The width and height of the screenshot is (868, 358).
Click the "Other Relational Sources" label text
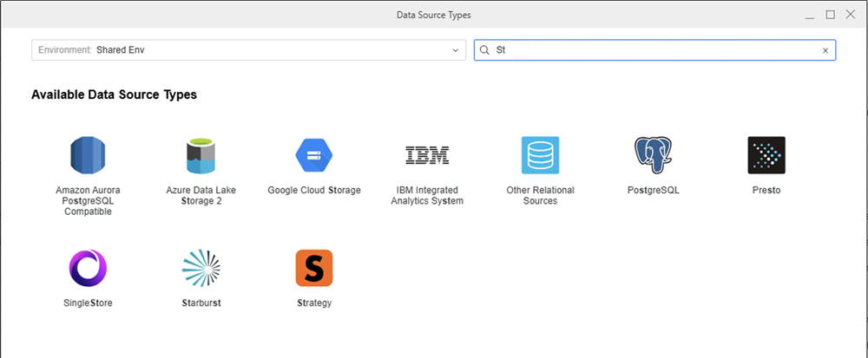[540, 196]
